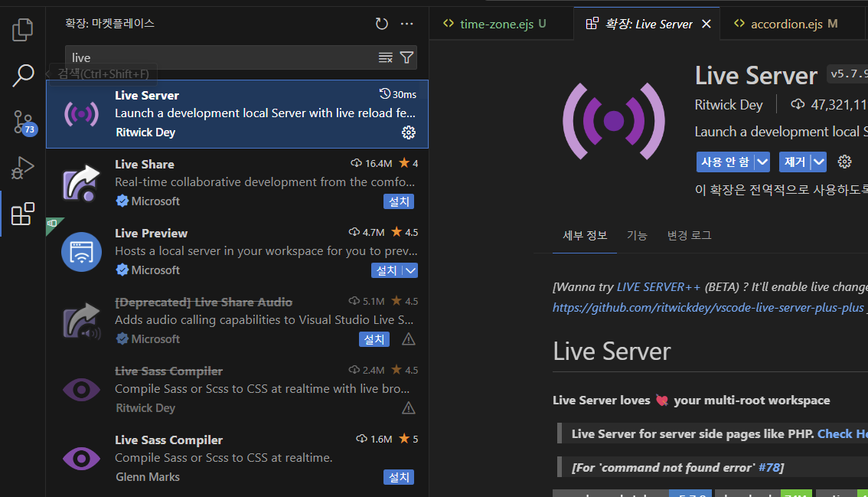Viewport: 868px width, 497px height.
Task: Select deprecated Live Sass Compiler by Ritwick Dey
Action: [237, 390]
